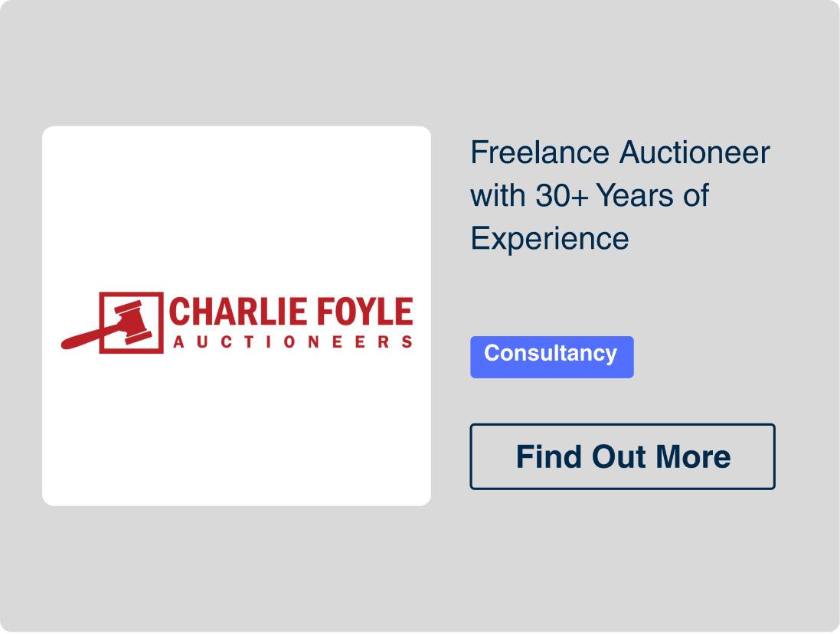This screenshot has height=634, width=840.
Task: Click the AUCTIONEERS subtitle in logo
Action: click(x=293, y=342)
